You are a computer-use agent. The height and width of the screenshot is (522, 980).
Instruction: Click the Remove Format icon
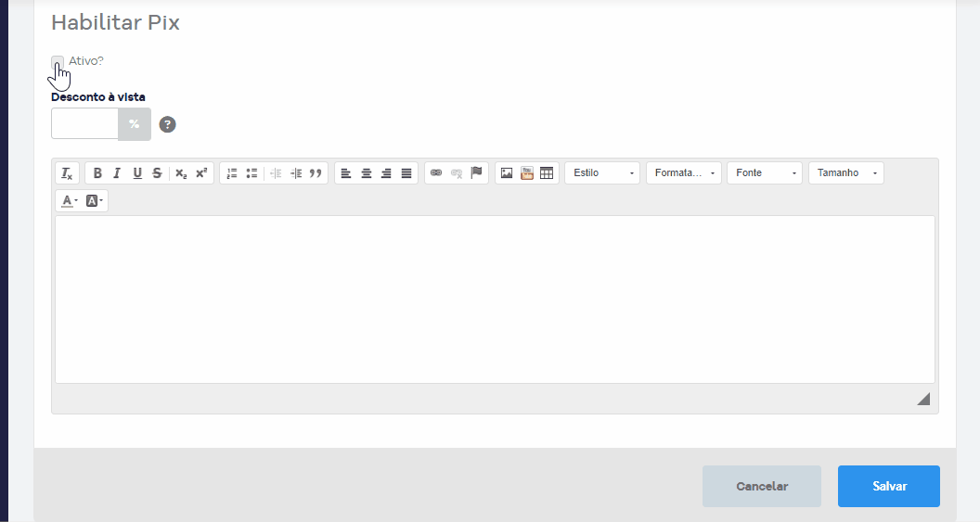tap(67, 173)
